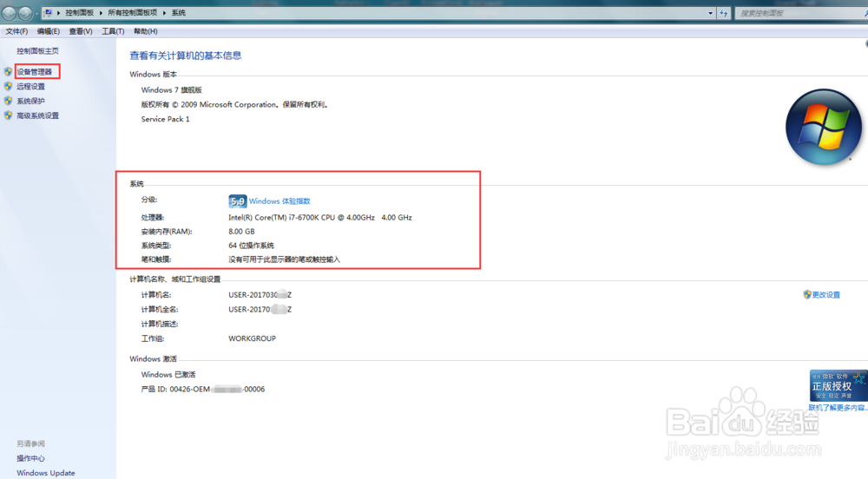This screenshot has height=479, width=868.
Task: Open 高级系统设置 link
Action: pos(37,115)
